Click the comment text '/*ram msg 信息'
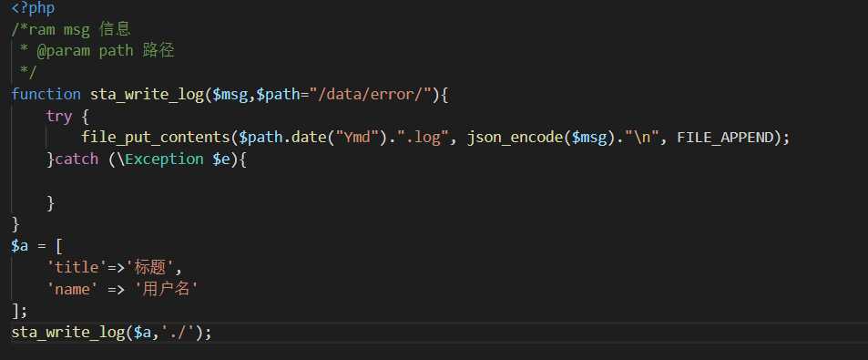868x360 pixels. click(x=71, y=29)
